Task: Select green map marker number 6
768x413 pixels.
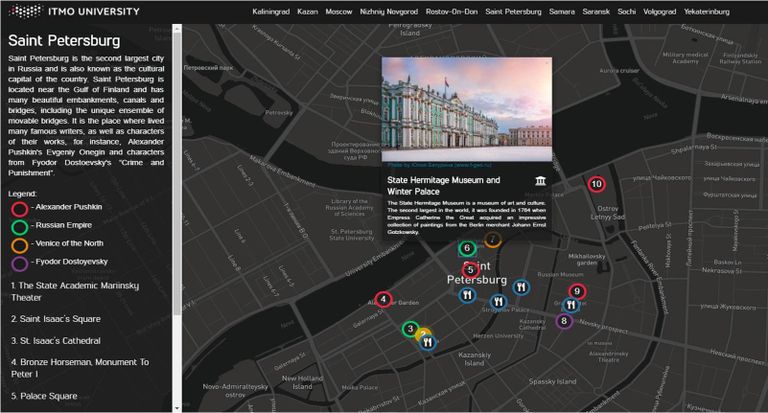Action: click(467, 248)
